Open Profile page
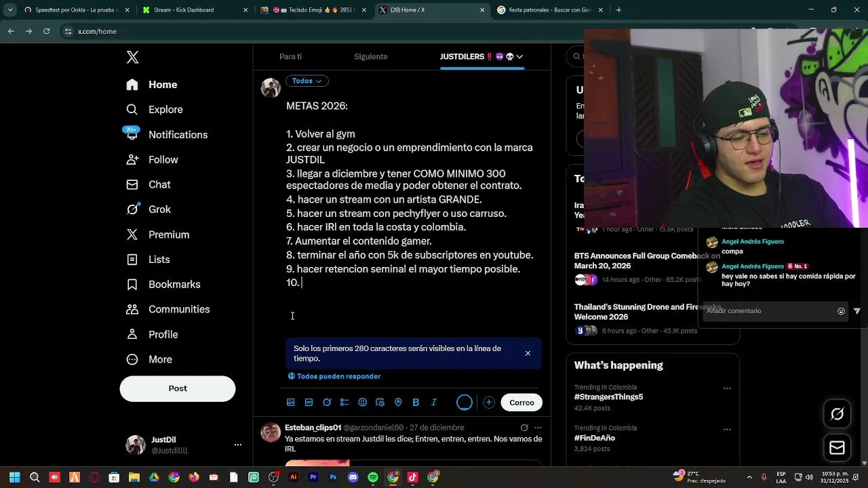Viewport: 868px width, 488px height. point(152,334)
